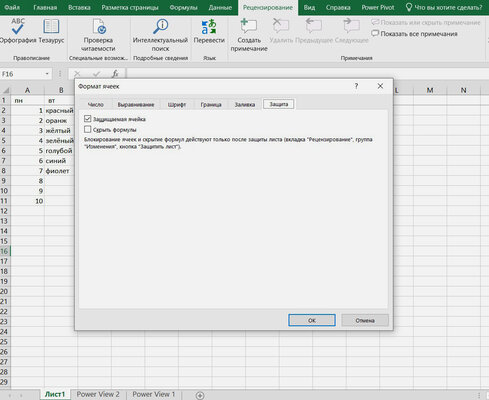The height and width of the screenshot is (400, 489).
Task: Switch to Power View 2 sheet
Action: tap(98, 394)
